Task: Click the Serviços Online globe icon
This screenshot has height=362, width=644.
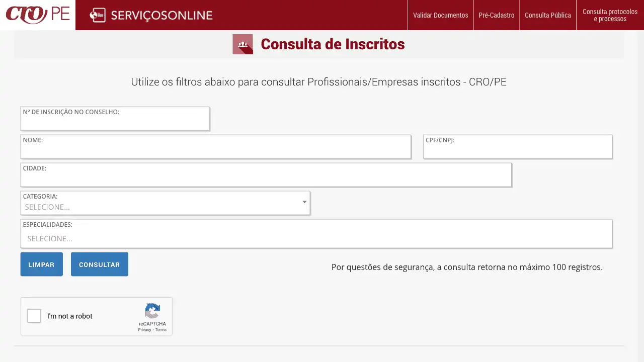Action: [97, 16]
